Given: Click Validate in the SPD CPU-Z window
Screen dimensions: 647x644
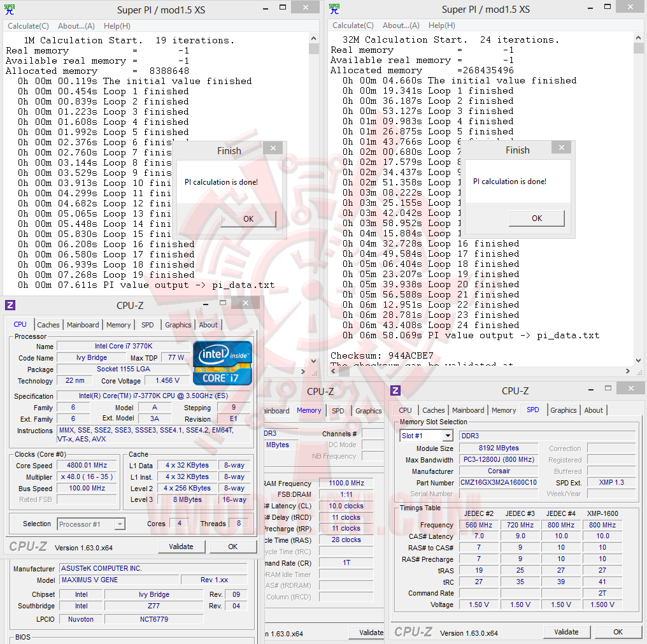Looking at the screenshot, I should pyautogui.click(x=566, y=632).
